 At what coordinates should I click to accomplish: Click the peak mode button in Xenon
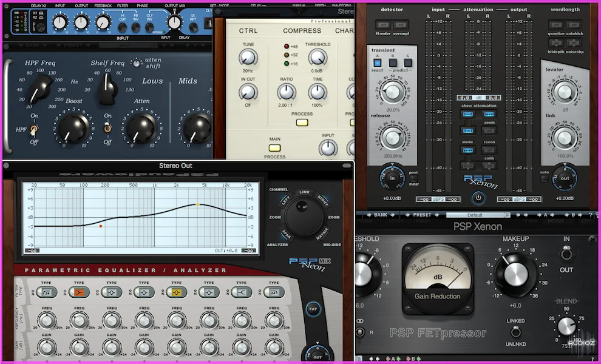[x=468, y=150]
